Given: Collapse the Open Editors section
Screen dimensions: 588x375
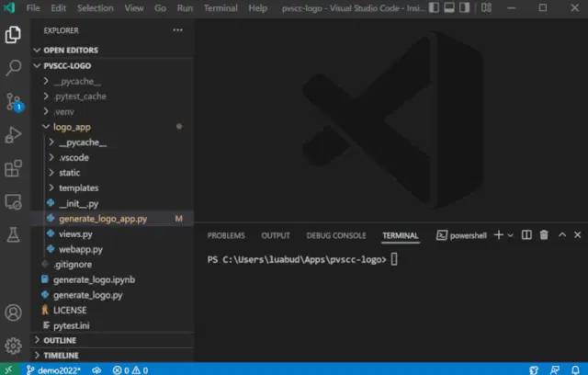Looking at the screenshot, I should coord(112,50).
